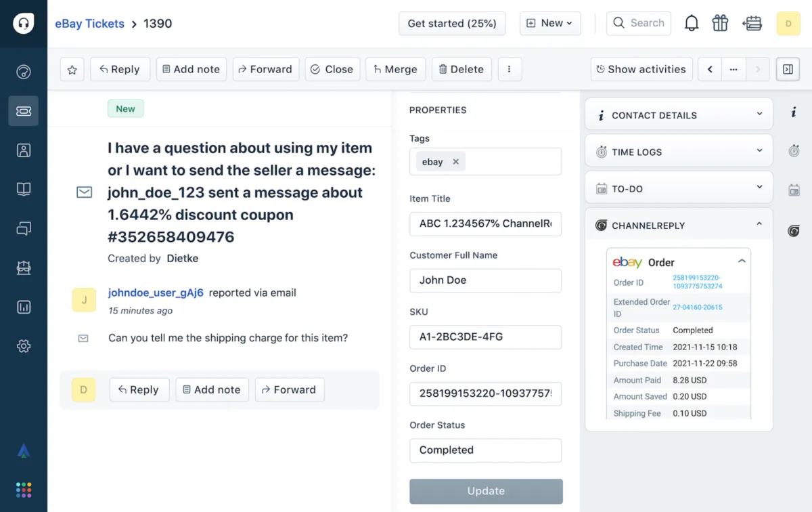Remove the ebay tag

455,162
